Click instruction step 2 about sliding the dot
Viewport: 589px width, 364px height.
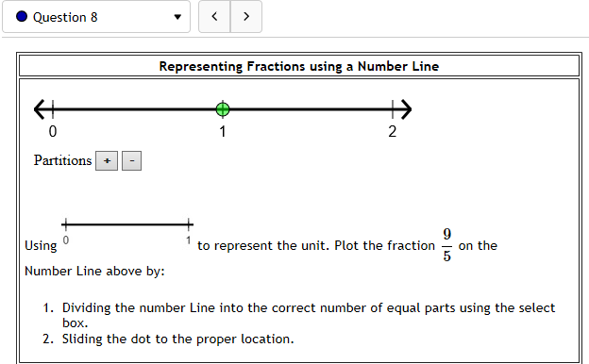(x=168, y=339)
